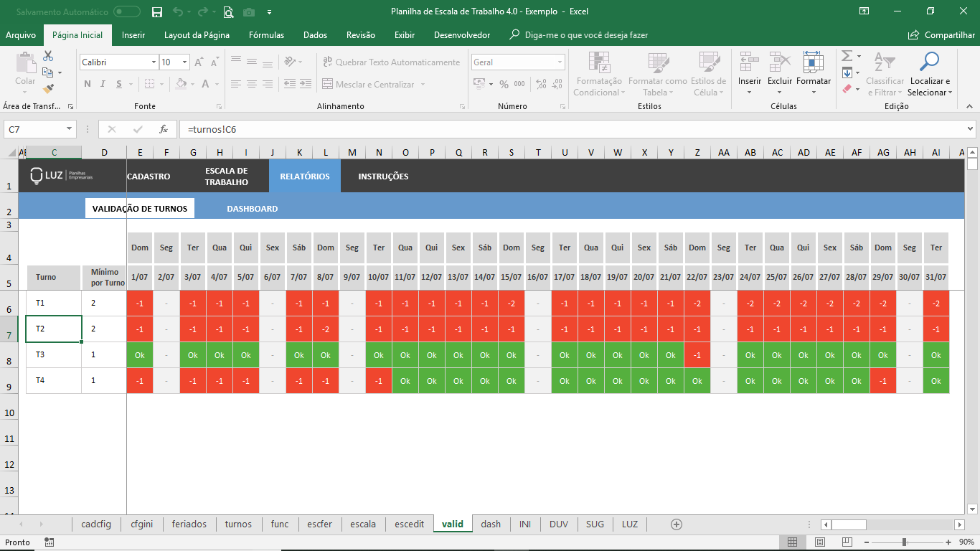The width and height of the screenshot is (980, 551).
Task: Click the ESCALA DE TRABALHO navigation button
Action: point(226,176)
